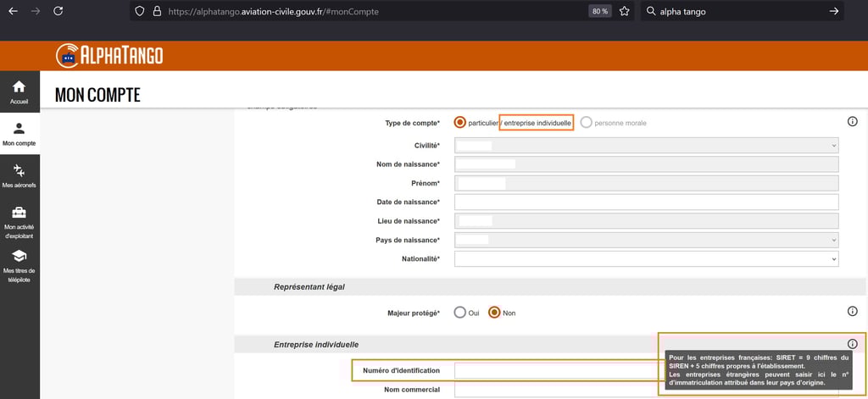Click the Date de naissance field

click(x=647, y=202)
